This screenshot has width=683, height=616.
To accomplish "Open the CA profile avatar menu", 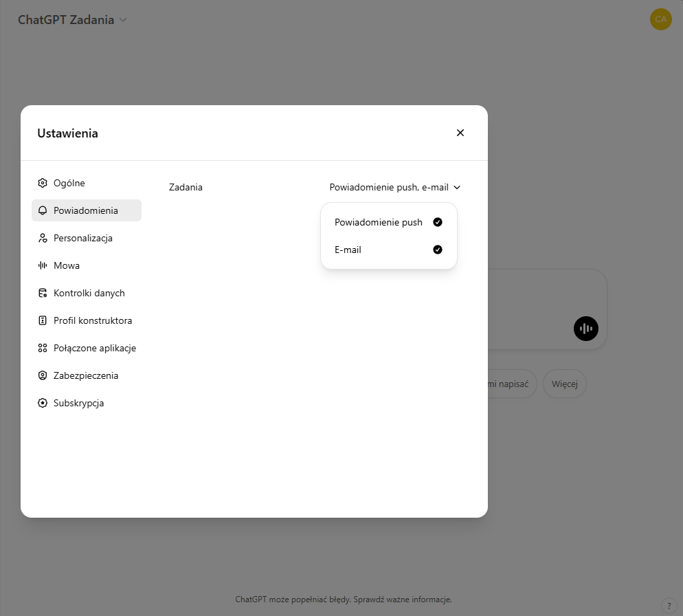I will [660, 19].
